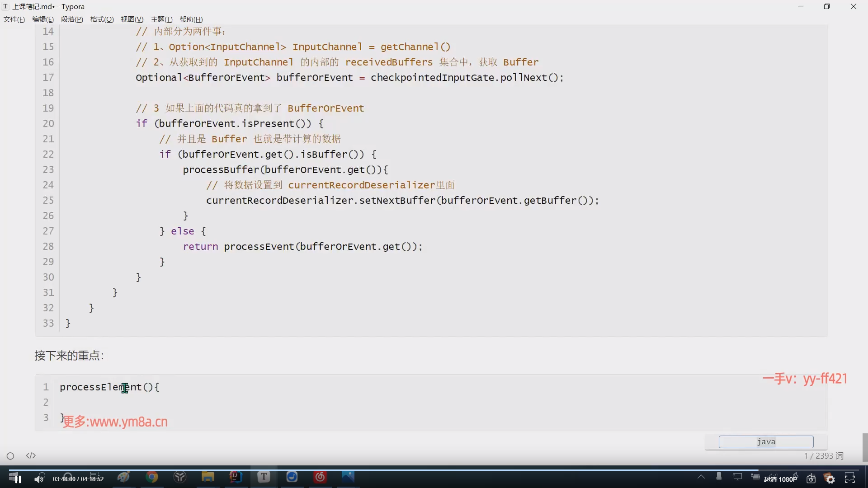Click the word count 1 / 2393 词

click(x=823, y=456)
